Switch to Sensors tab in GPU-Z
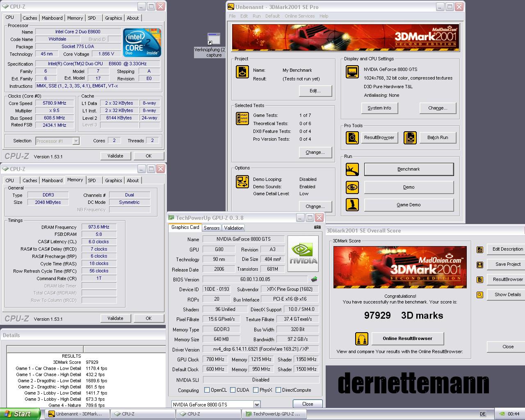 pyautogui.click(x=212, y=228)
